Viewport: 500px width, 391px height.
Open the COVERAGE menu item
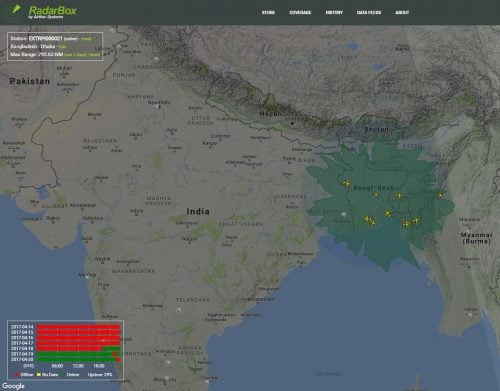pyautogui.click(x=300, y=13)
